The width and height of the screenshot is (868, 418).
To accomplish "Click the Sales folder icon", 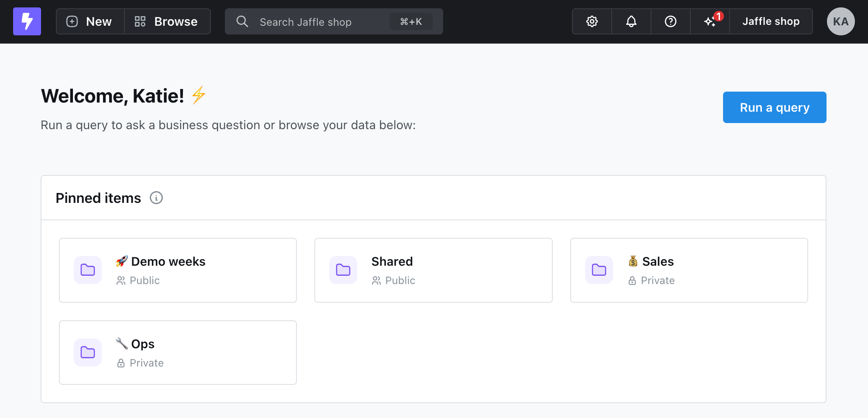I will pos(599,270).
